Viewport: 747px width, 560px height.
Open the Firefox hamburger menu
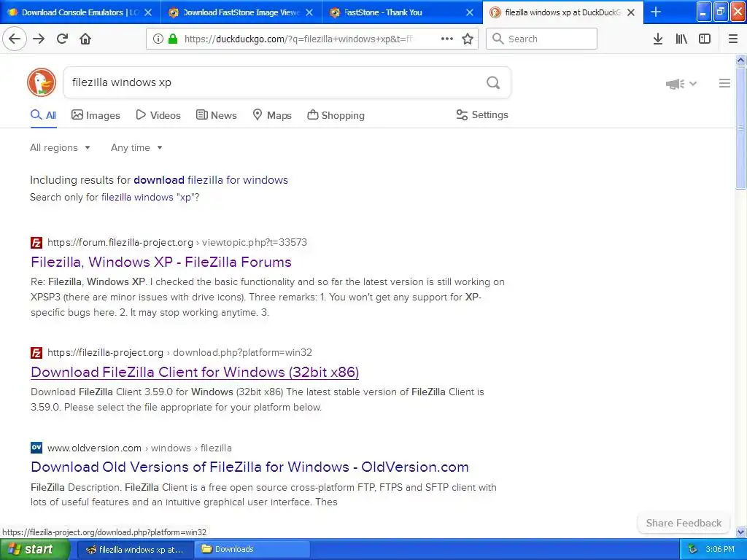733,39
